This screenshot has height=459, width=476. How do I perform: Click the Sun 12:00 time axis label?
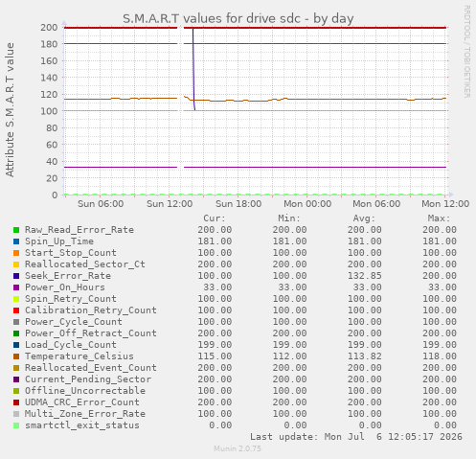click(x=170, y=204)
